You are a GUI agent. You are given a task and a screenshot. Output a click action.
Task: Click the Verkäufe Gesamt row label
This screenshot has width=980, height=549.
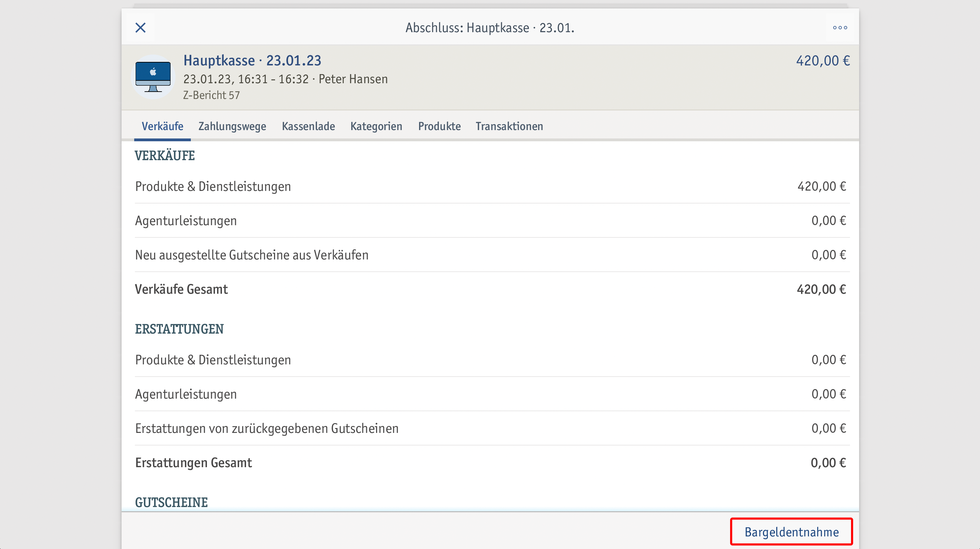[181, 289]
